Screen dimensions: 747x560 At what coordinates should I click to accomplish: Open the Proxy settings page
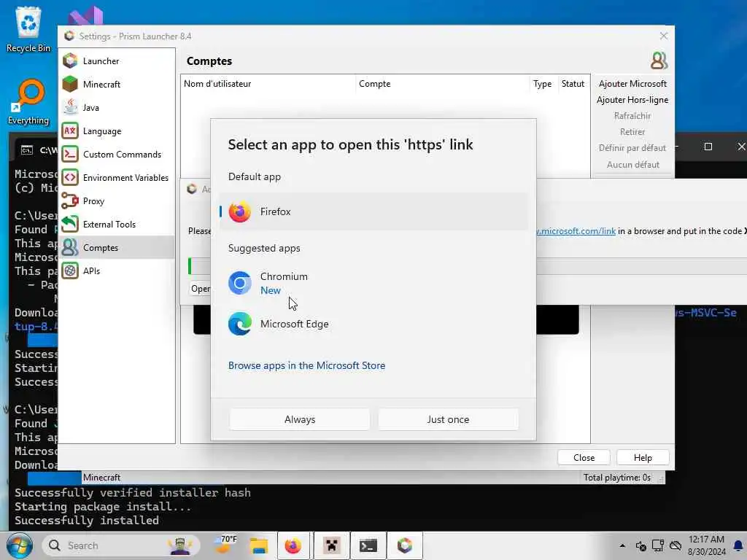(x=116, y=201)
